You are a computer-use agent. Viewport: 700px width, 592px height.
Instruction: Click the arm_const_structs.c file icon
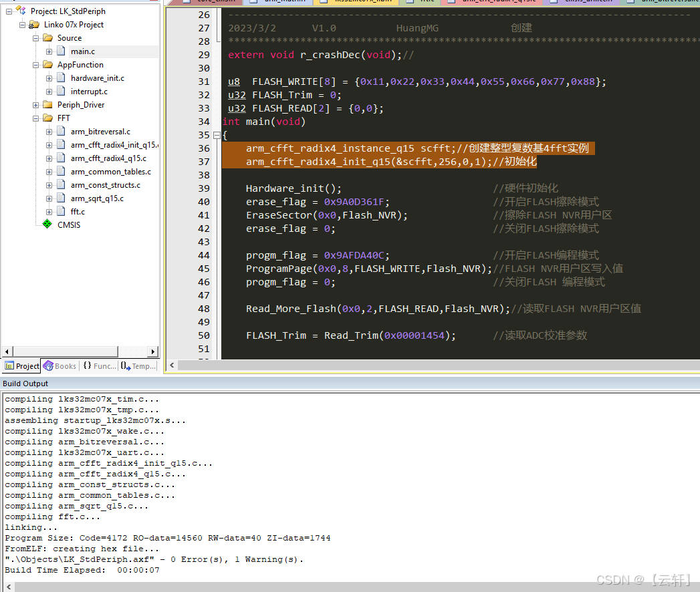[x=61, y=185]
